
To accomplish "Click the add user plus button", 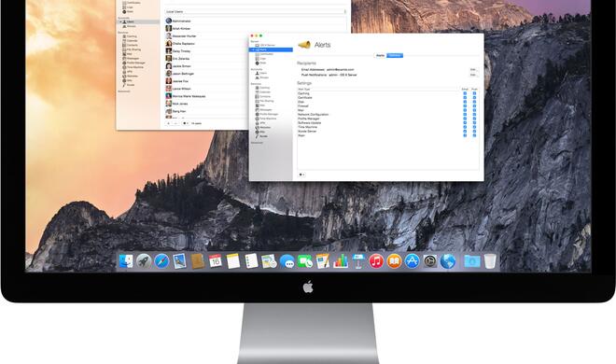I will (169, 123).
